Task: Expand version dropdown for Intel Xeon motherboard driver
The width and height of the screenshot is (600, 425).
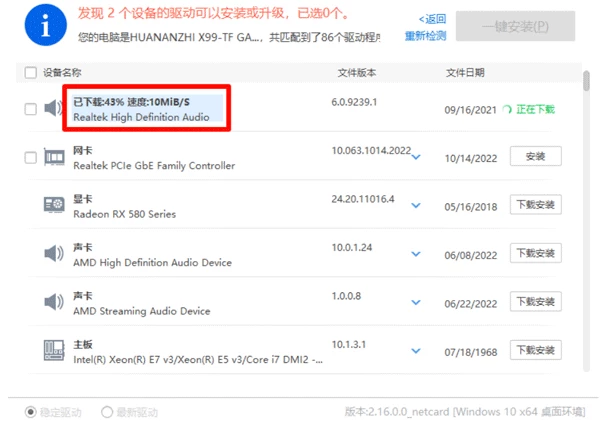Action: click(x=416, y=351)
